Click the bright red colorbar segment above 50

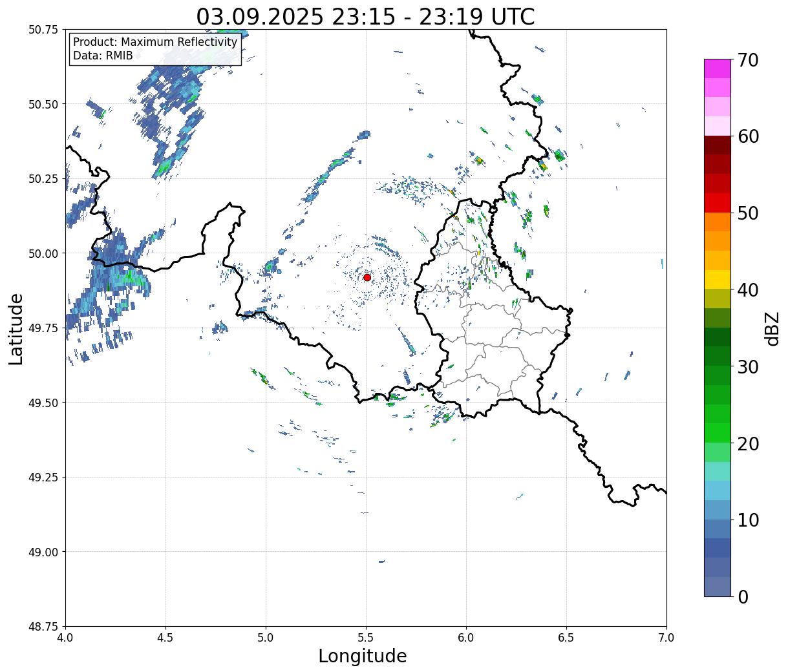718,203
